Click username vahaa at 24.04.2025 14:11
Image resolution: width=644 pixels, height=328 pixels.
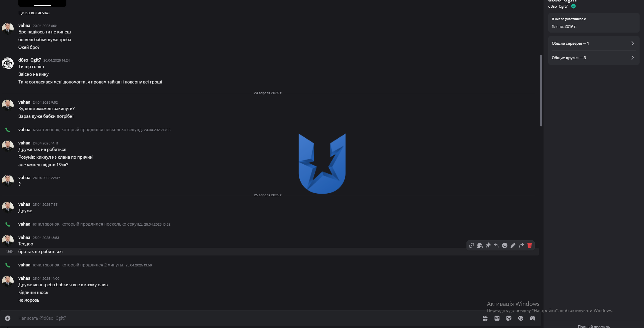coord(24,143)
